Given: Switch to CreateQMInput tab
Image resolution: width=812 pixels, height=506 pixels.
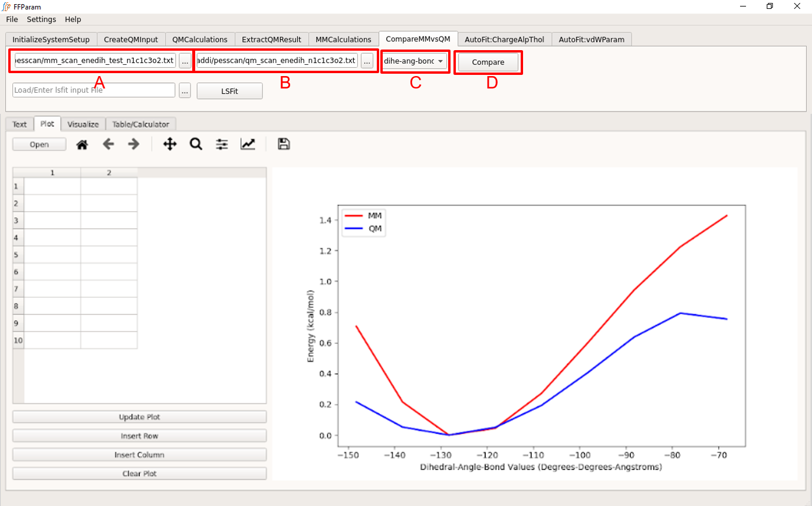Looking at the screenshot, I should (131, 40).
